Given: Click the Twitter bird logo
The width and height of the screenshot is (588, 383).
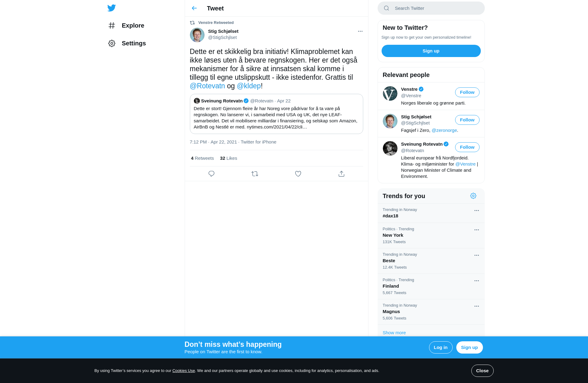Looking at the screenshot, I should [111, 8].
